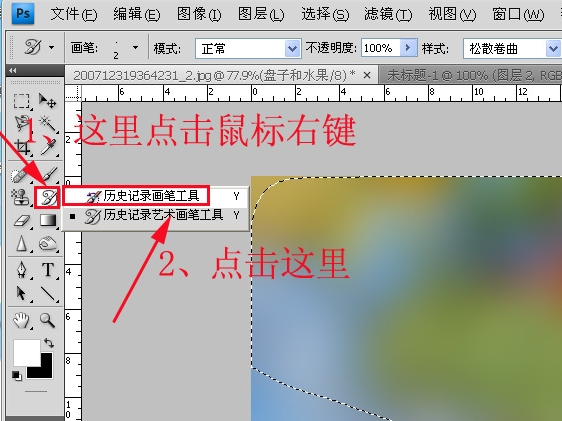Reset default foreground and background colors
Image resolution: width=562 pixels, height=421 pixels.
coord(16,375)
